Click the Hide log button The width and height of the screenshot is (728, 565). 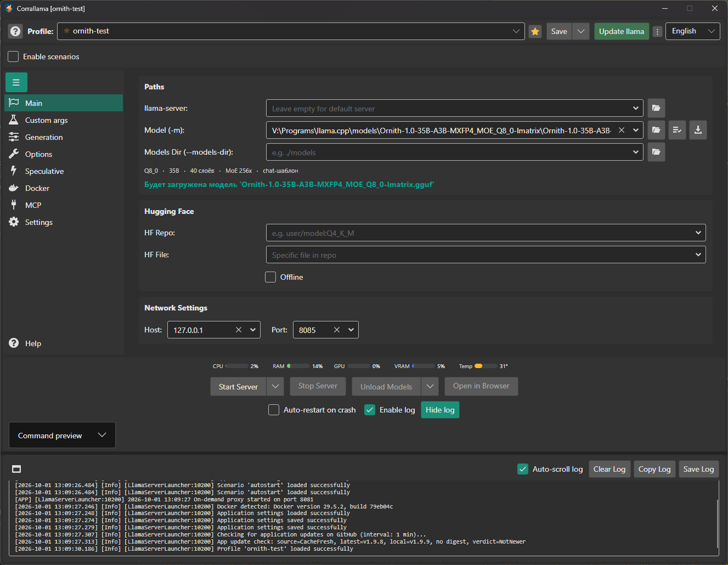coord(440,410)
